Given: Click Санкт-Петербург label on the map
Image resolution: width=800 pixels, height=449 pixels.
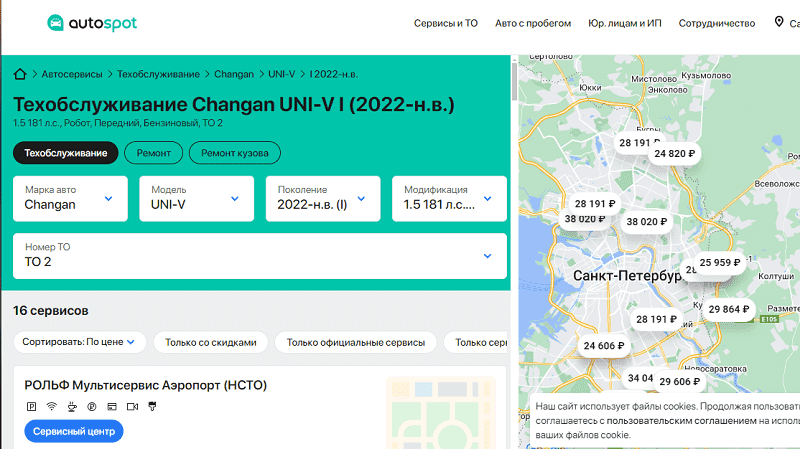Looking at the screenshot, I should coord(628,276).
